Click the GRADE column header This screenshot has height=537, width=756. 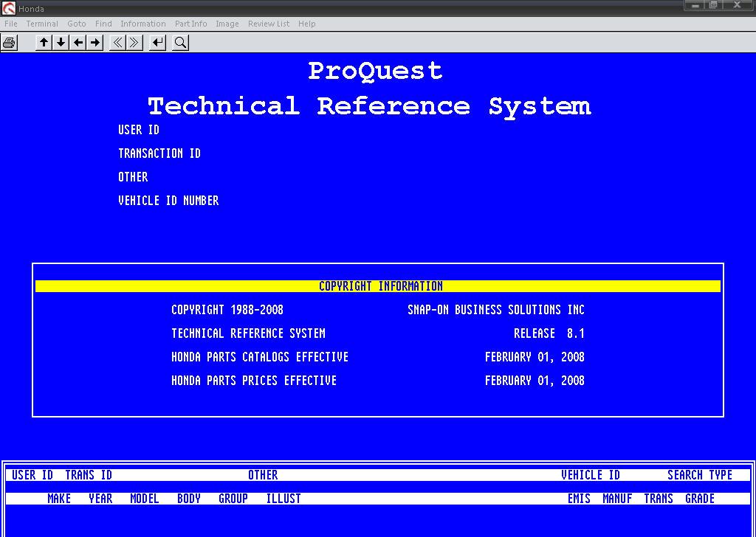pyautogui.click(x=700, y=499)
